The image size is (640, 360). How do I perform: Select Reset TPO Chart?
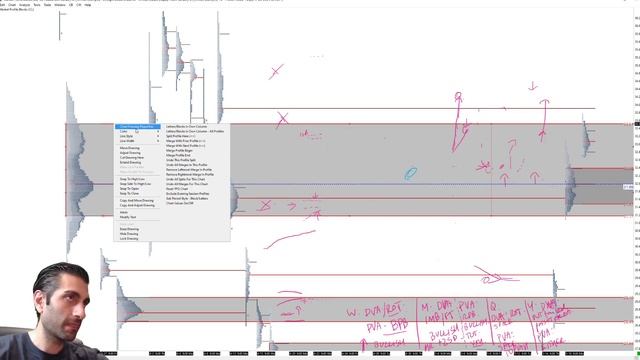(177, 189)
